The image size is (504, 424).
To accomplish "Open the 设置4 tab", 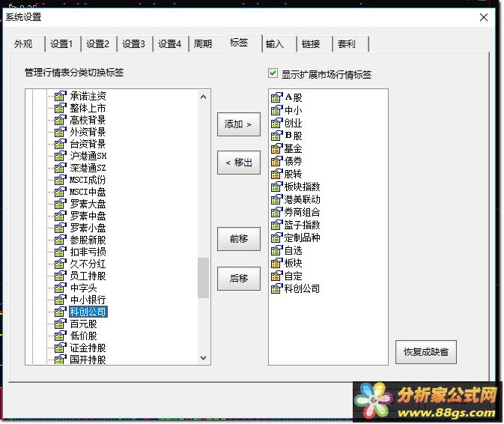I will click(x=169, y=43).
